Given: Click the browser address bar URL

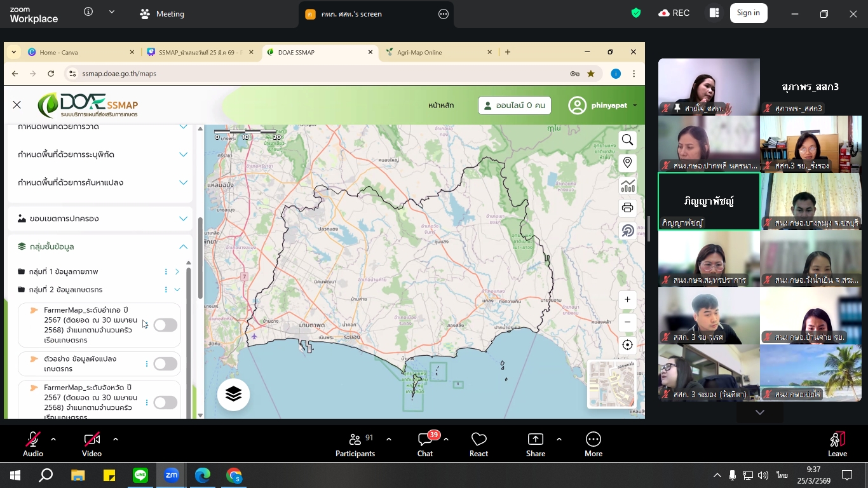Looking at the screenshot, I should point(119,74).
